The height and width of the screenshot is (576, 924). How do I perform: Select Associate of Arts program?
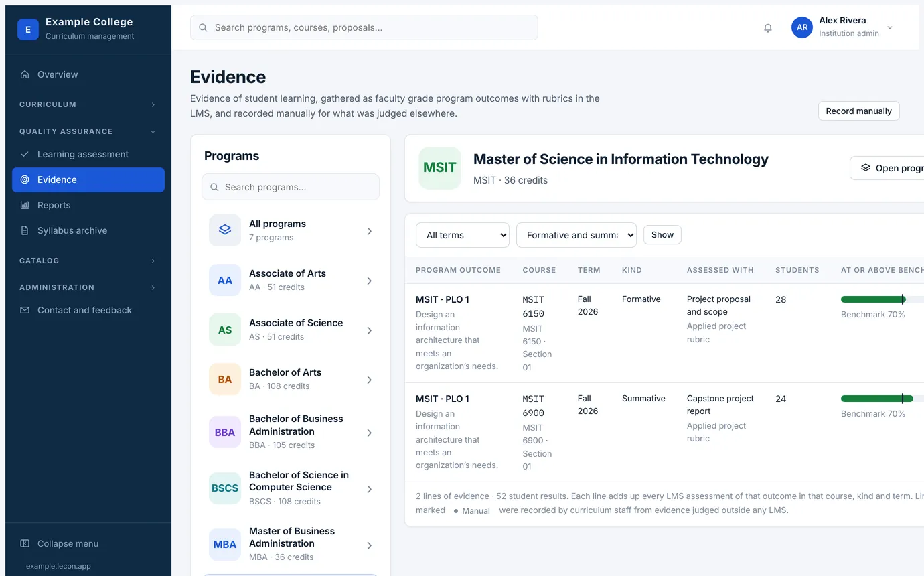tap(291, 280)
